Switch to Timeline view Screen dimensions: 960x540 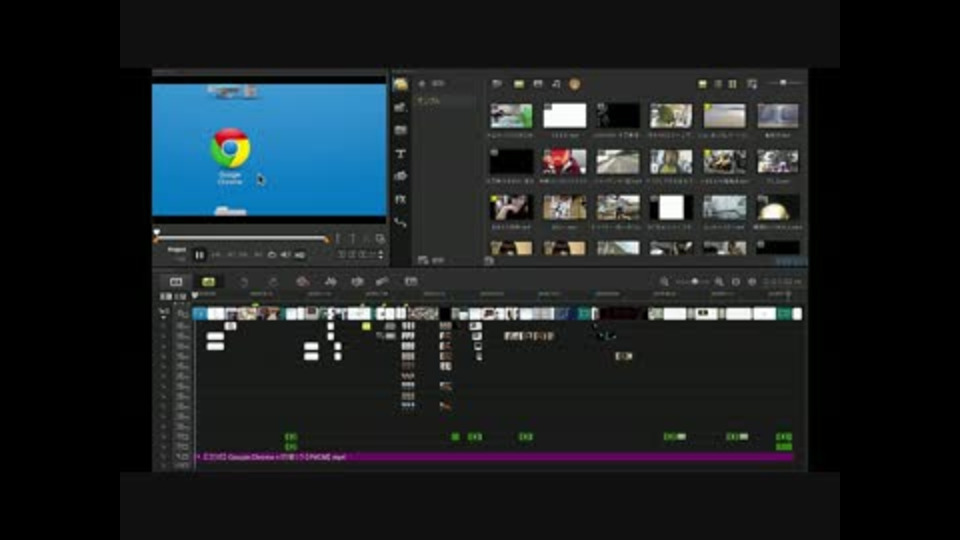point(209,282)
